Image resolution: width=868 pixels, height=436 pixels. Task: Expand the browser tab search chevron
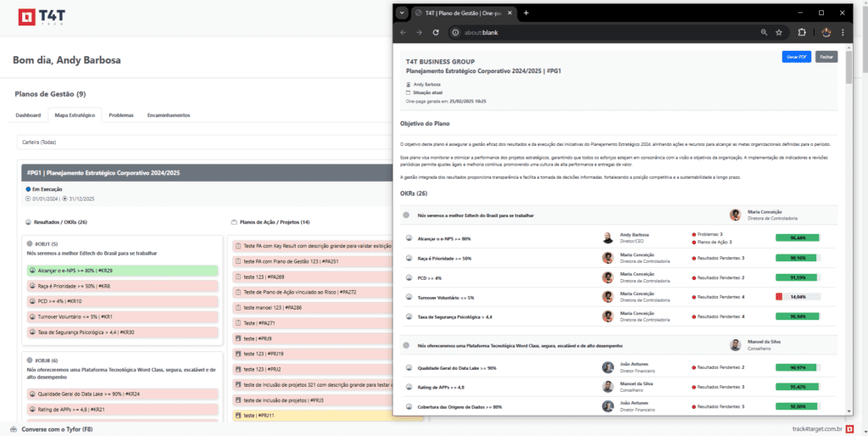tap(402, 13)
